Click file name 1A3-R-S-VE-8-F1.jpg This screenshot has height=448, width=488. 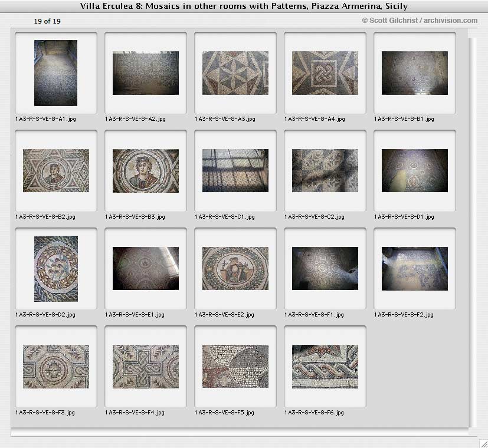(314, 315)
